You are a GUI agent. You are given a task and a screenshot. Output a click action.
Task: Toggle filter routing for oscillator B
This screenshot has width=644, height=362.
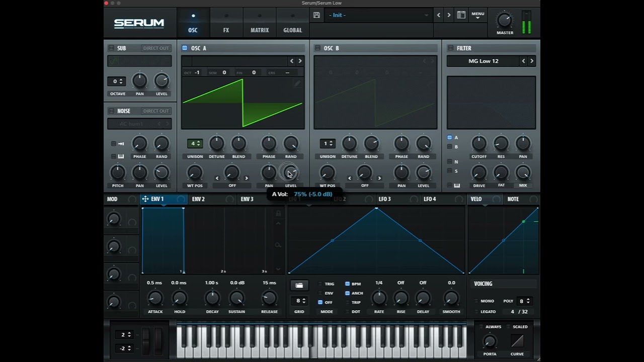point(450,147)
